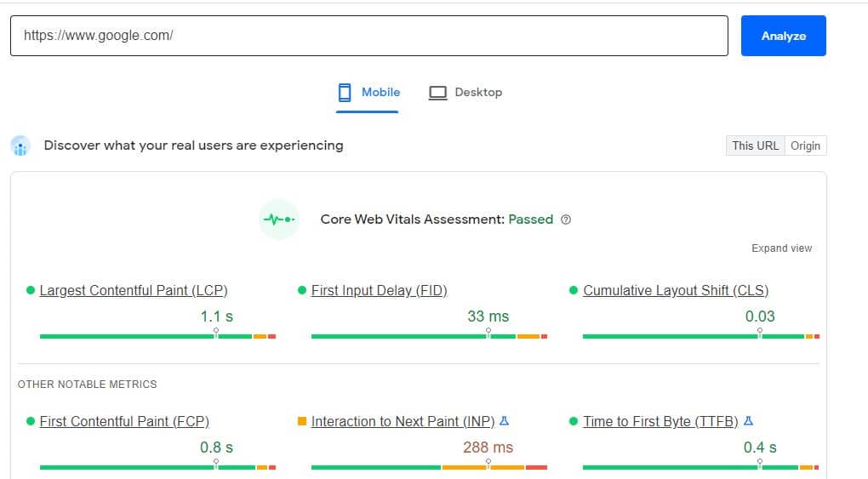Viewport: 868px width, 479px height.
Task: Click the orange square indicator for INP
Action: [x=302, y=421]
